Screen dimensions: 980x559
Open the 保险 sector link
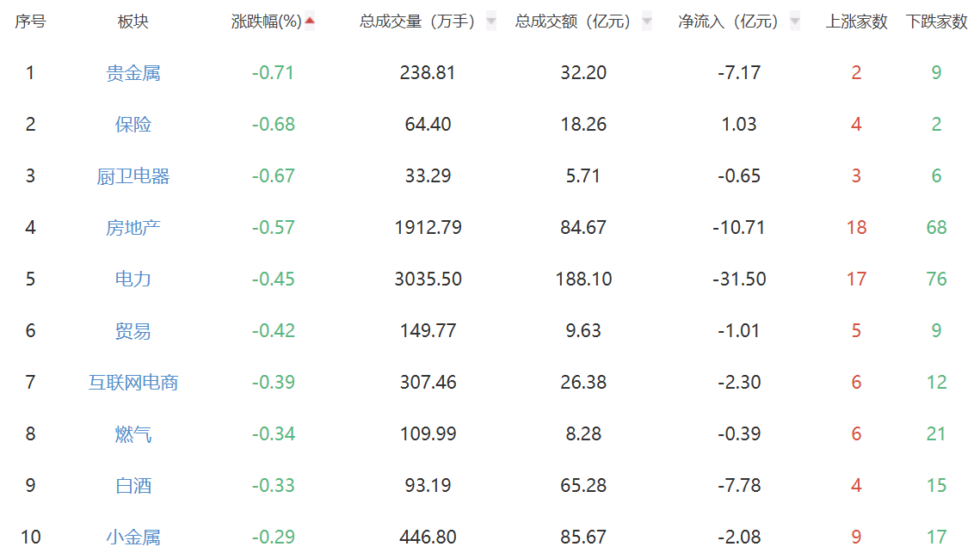point(133,125)
